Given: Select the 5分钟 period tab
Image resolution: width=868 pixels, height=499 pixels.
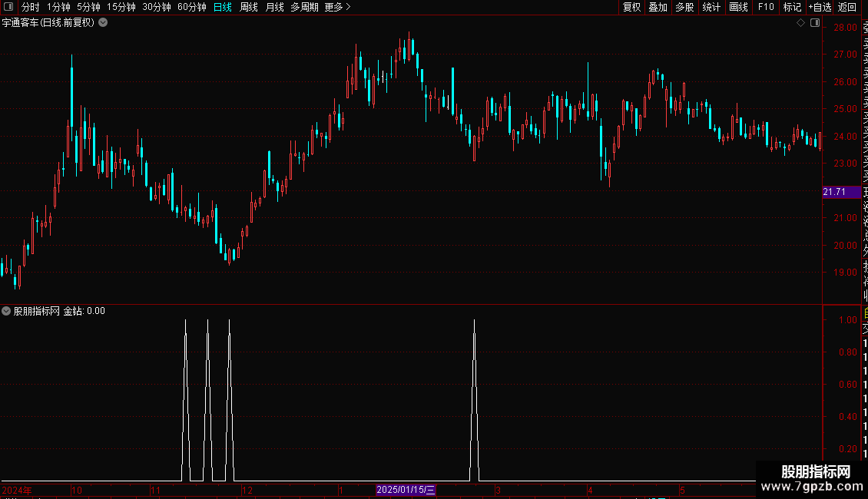Looking at the screenshot, I should click(88, 7).
